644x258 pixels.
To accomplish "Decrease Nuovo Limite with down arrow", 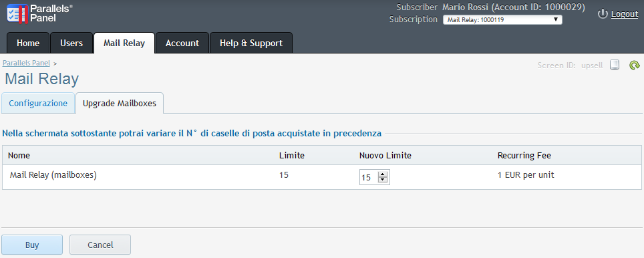I will pyautogui.click(x=383, y=180).
